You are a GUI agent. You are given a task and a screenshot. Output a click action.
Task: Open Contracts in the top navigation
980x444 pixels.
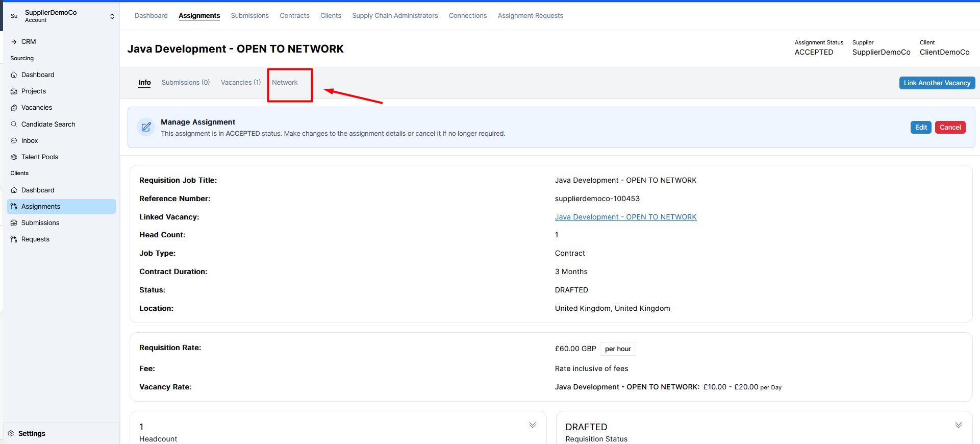(x=294, y=16)
